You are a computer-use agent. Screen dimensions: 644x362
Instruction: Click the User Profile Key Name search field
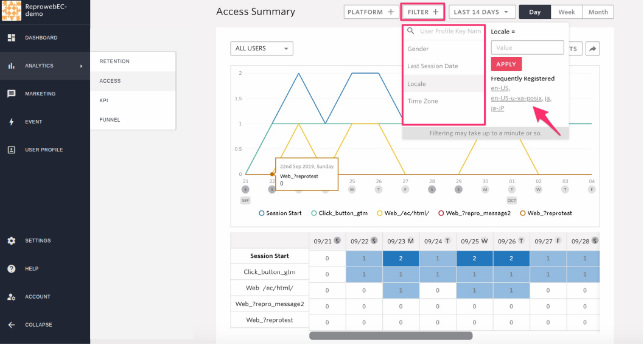(x=450, y=31)
